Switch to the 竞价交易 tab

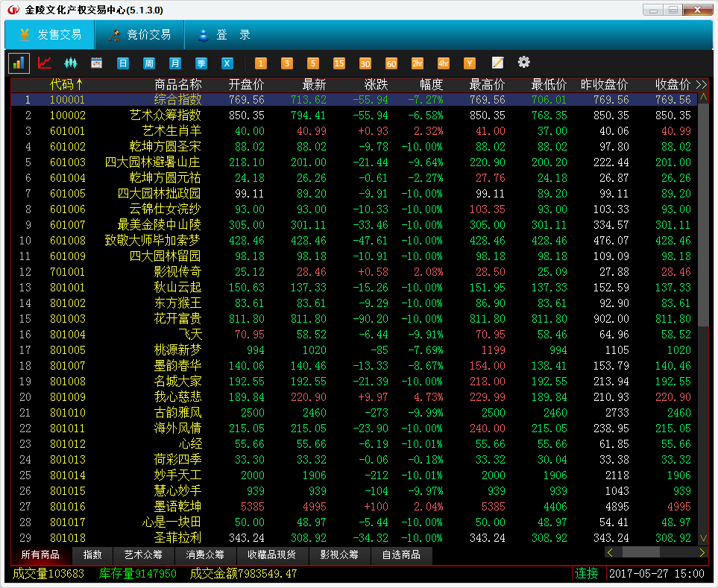(139, 35)
